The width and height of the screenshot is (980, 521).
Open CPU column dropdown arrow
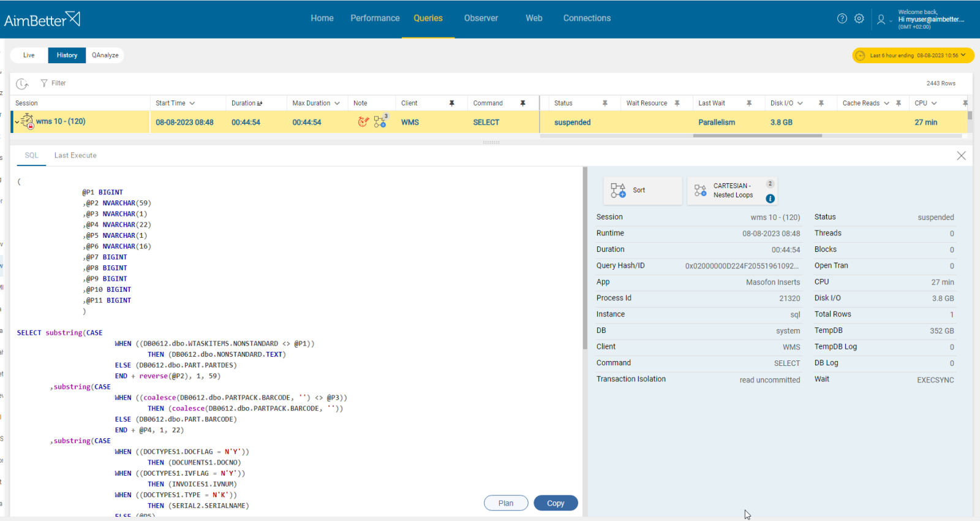[x=934, y=104]
